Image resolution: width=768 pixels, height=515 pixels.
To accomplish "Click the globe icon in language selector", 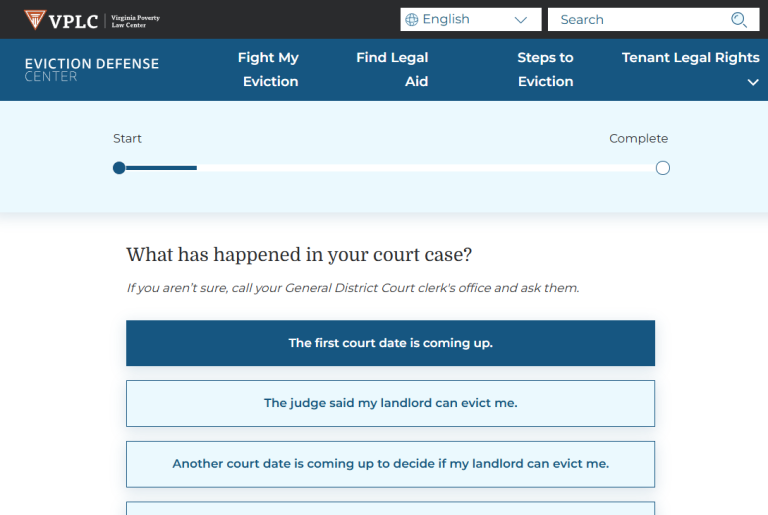I will 412,20.
